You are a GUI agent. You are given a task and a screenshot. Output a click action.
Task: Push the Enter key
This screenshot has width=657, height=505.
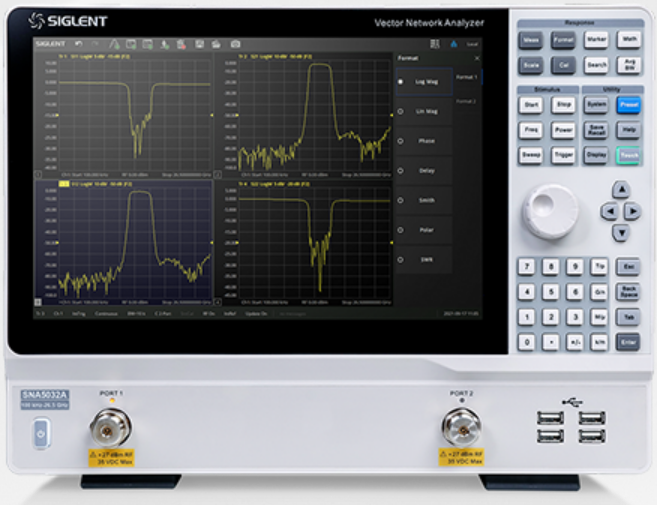(x=628, y=342)
